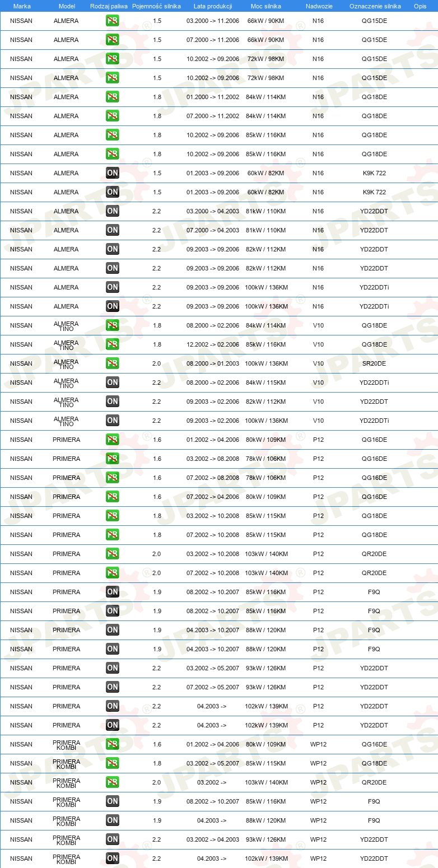Click petrol icon for Almera 1.8 07.2000 -> 11.2002

(x=112, y=116)
